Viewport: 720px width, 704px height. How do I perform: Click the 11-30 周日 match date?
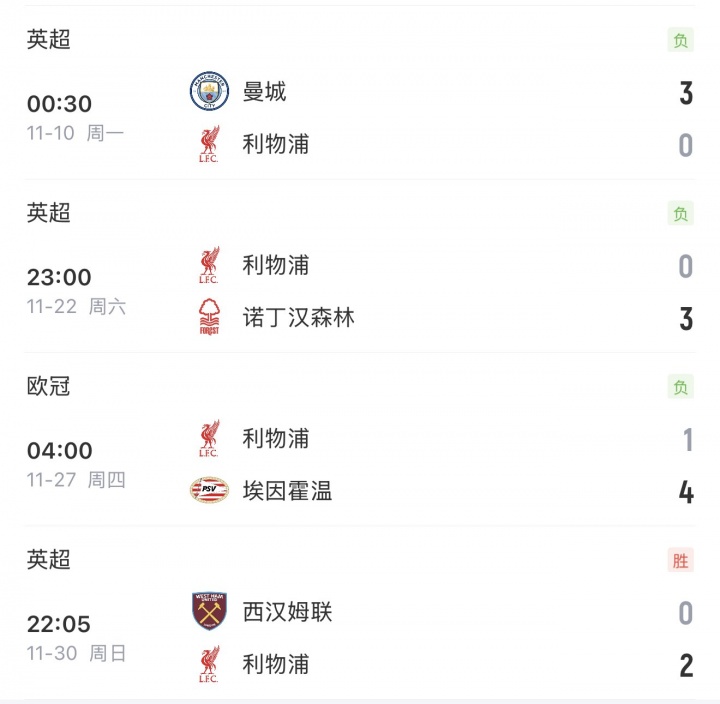77,653
